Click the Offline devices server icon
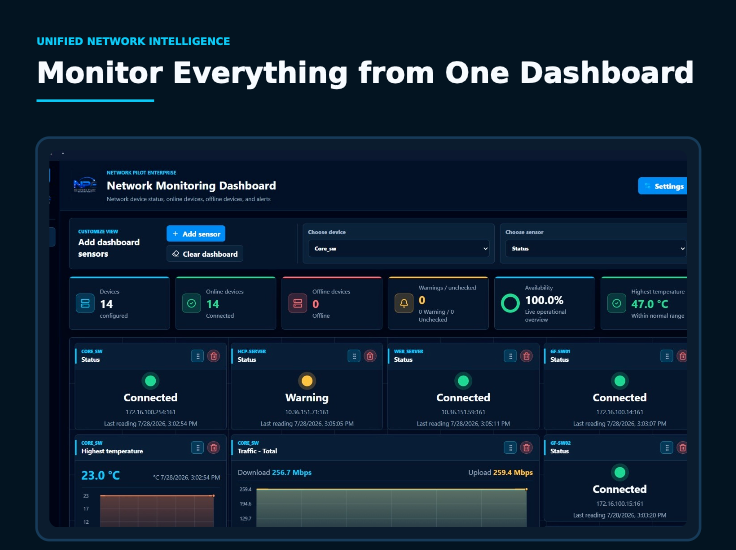This screenshot has height=550, width=736. coord(298,303)
